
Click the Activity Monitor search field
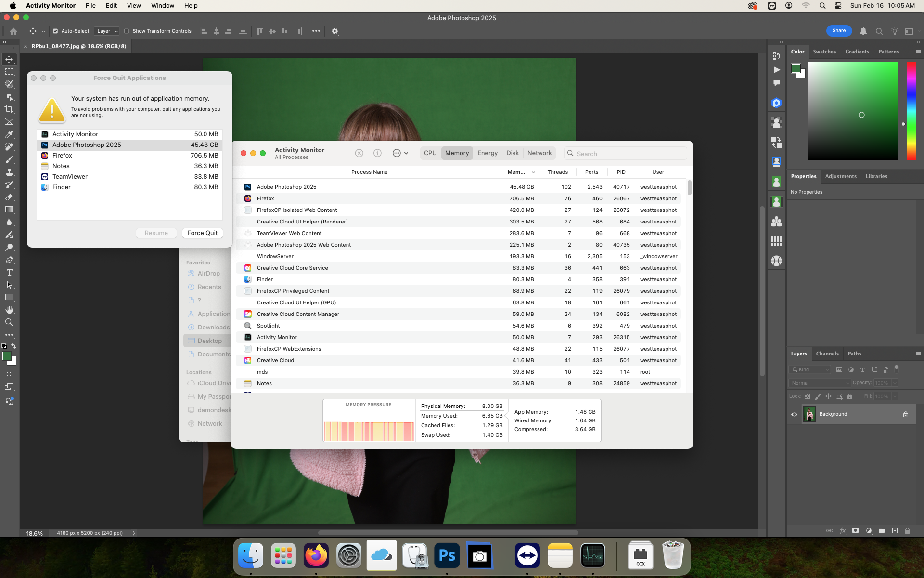(625, 153)
